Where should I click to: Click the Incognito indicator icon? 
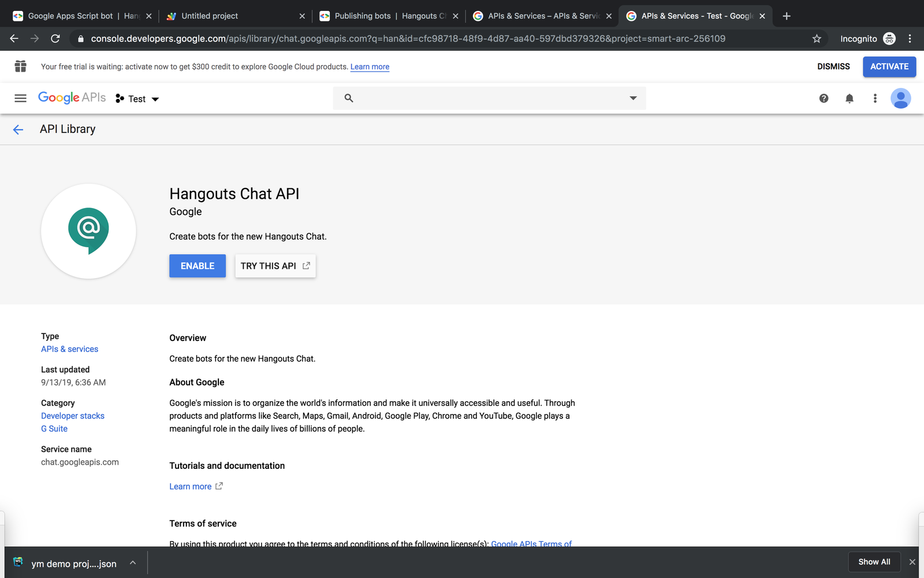[x=889, y=39]
